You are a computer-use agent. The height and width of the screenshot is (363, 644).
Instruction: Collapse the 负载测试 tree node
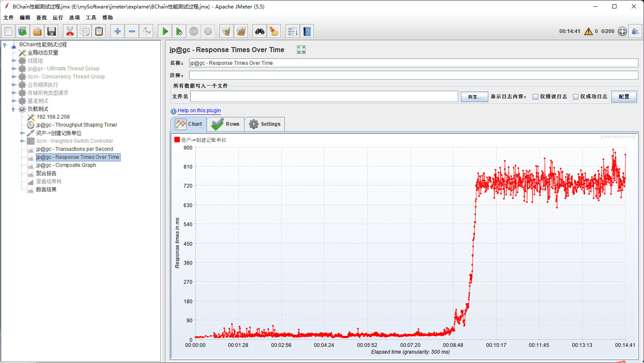coord(14,109)
